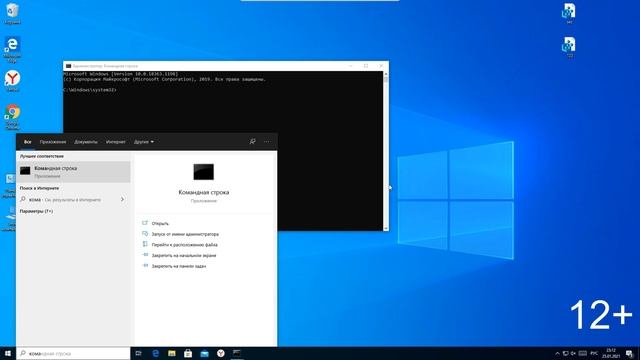The width and height of the screenshot is (640, 360).
Task: Select Командная строка best match result
Action: [73, 172]
